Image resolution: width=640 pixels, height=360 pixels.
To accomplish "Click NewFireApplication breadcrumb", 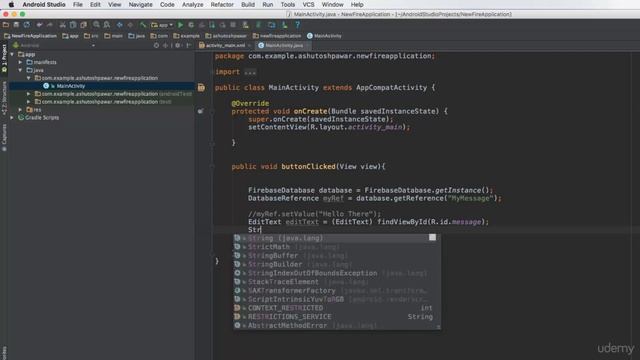I will coord(30,36).
